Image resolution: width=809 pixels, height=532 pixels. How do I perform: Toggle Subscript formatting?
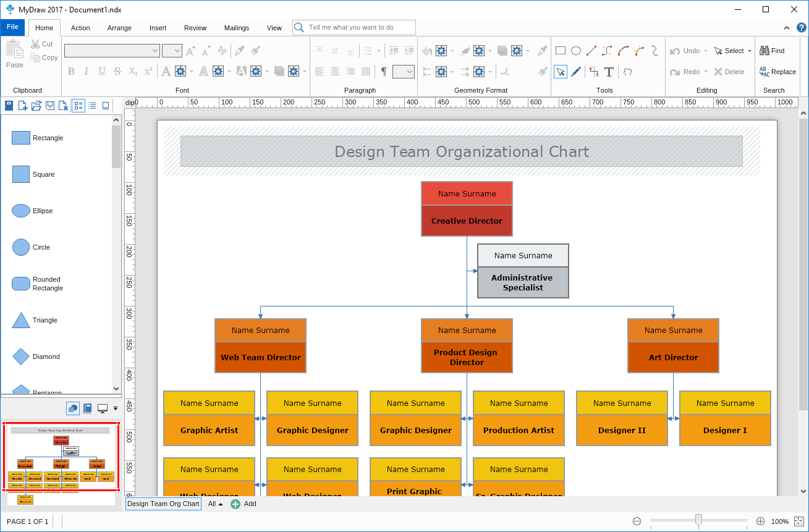coord(133,72)
